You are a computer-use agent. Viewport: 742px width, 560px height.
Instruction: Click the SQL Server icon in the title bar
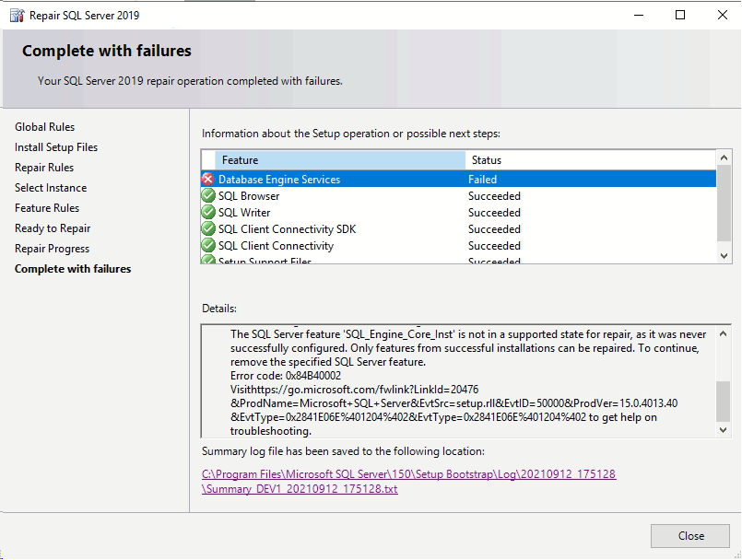point(15,15)
